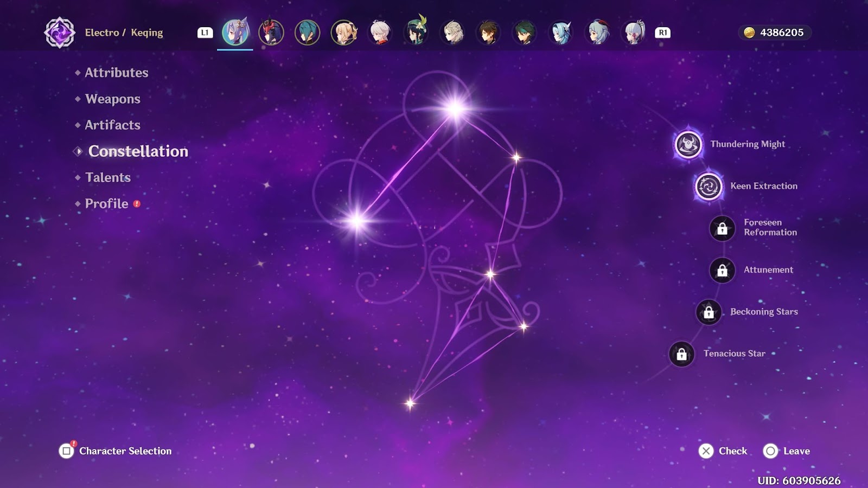The height and width of the screenshot is (488, 868).
Task: Click the L1 previous character button
Action: pyautogui.click(x=205, y=33)
